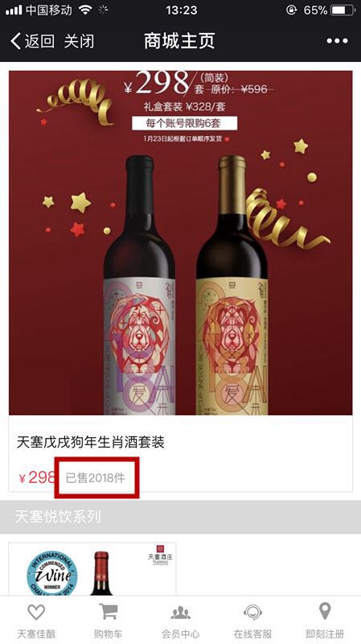
Task: Tap the heart icon for 天塞佳酿
Action: coord(36,613)
